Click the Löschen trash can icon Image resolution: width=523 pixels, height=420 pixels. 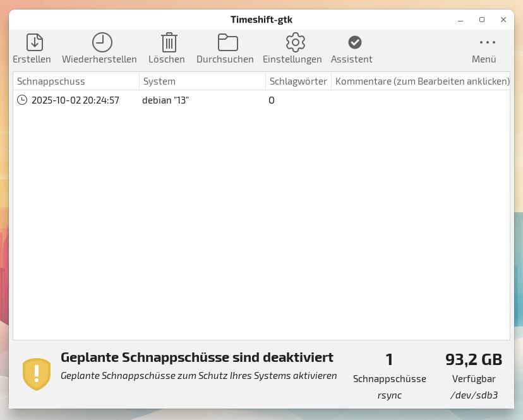(169, 42)
